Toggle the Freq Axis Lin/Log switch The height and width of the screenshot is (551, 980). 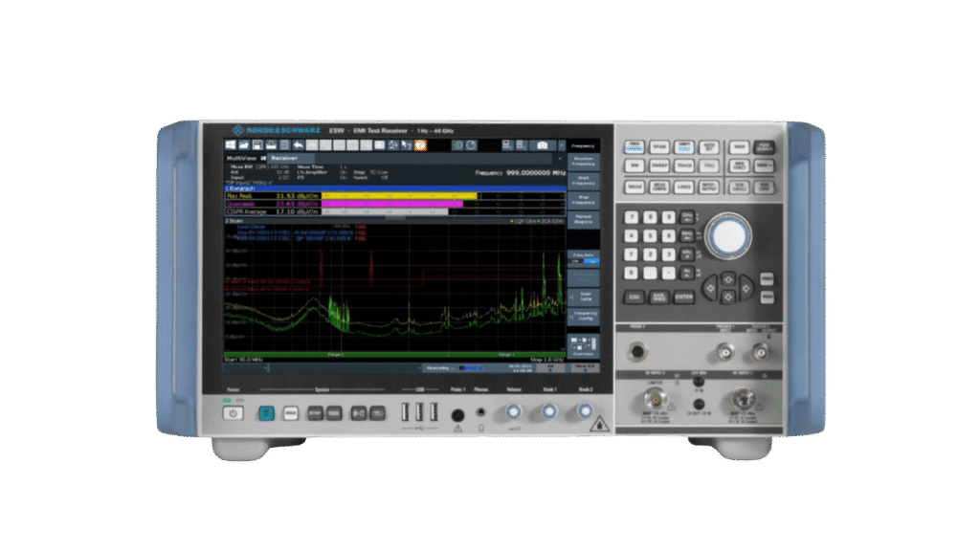(x=584, y=259)
